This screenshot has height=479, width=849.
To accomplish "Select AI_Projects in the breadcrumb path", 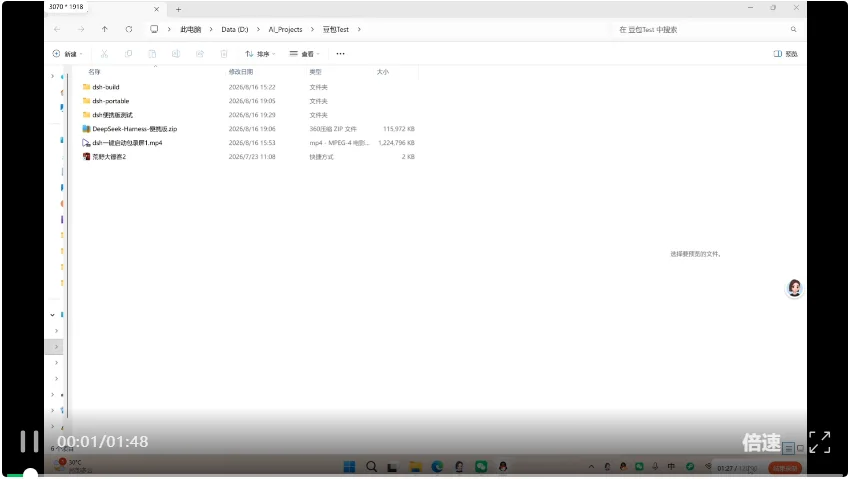I will [x=285, y=29].
